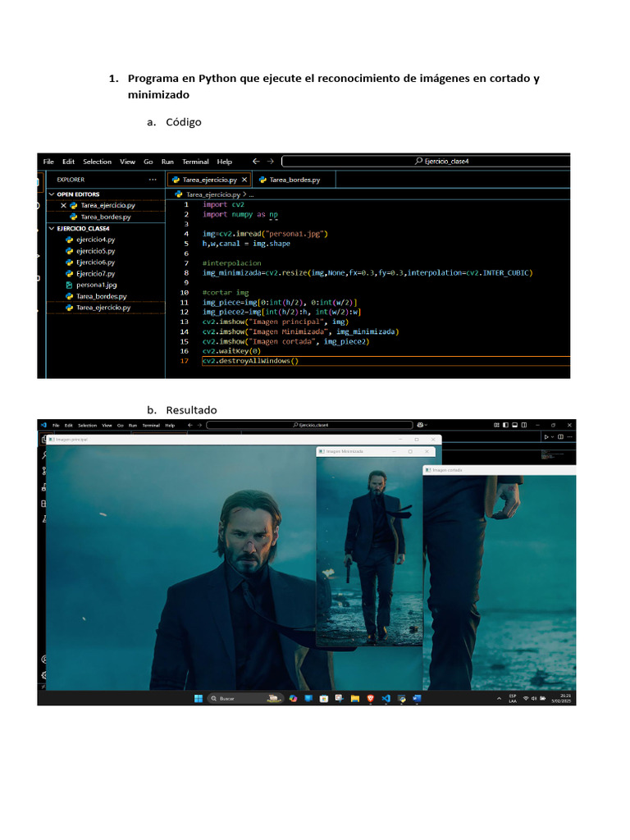
Task: Open File menu in result screenshot
Action: tap(56, 426)
